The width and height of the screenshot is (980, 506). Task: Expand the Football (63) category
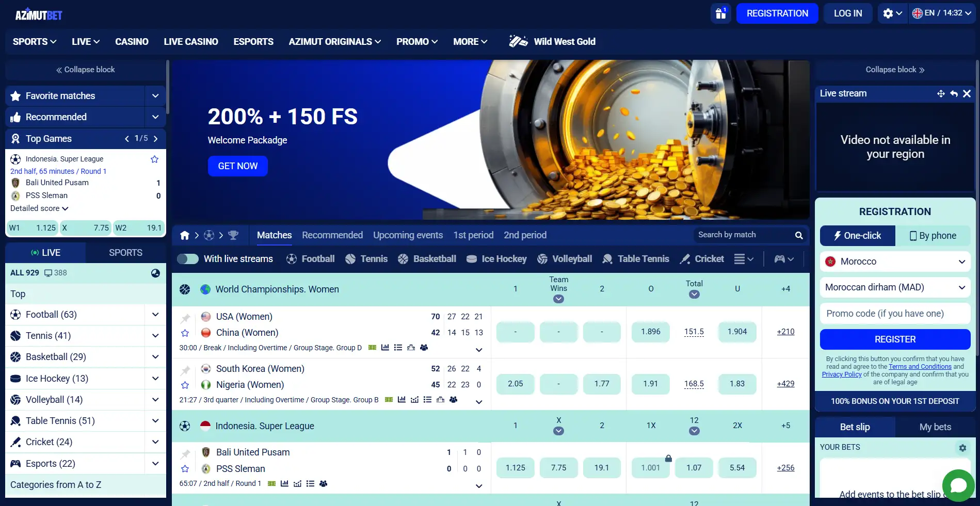(x=155, y=315)
